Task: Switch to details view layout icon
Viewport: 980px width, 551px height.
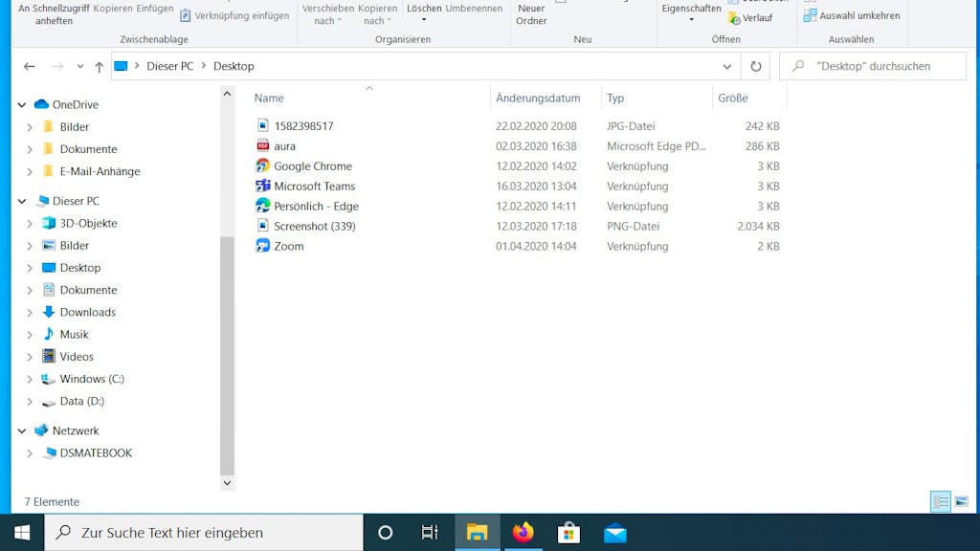Action: point(941,501)
